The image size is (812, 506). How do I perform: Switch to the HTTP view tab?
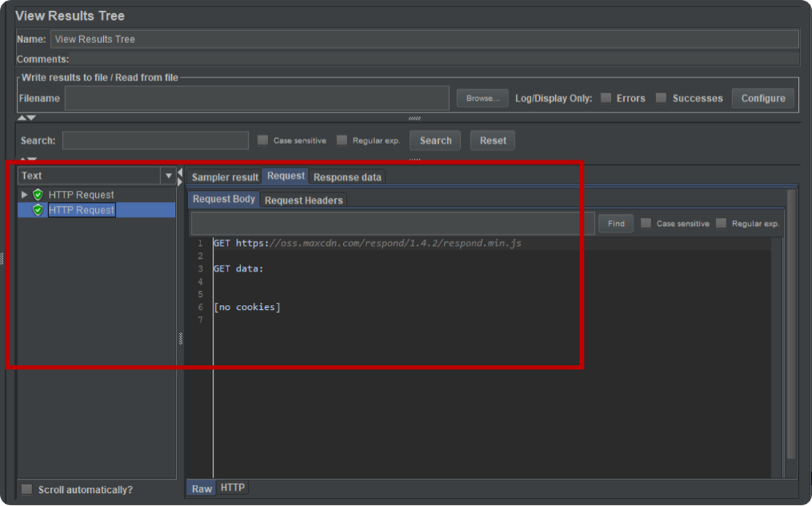pyautogui.click(x=233, y=488)
